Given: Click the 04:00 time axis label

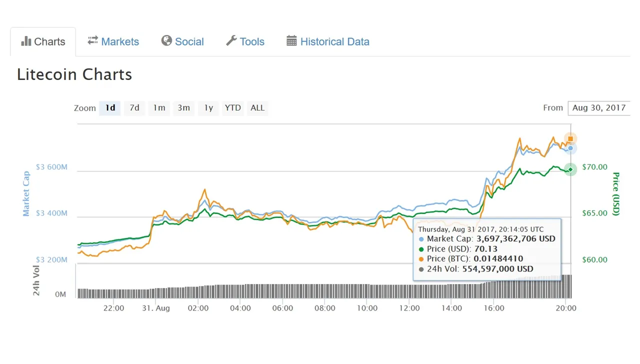Looking at the screenshot, I should click(240, 308).
